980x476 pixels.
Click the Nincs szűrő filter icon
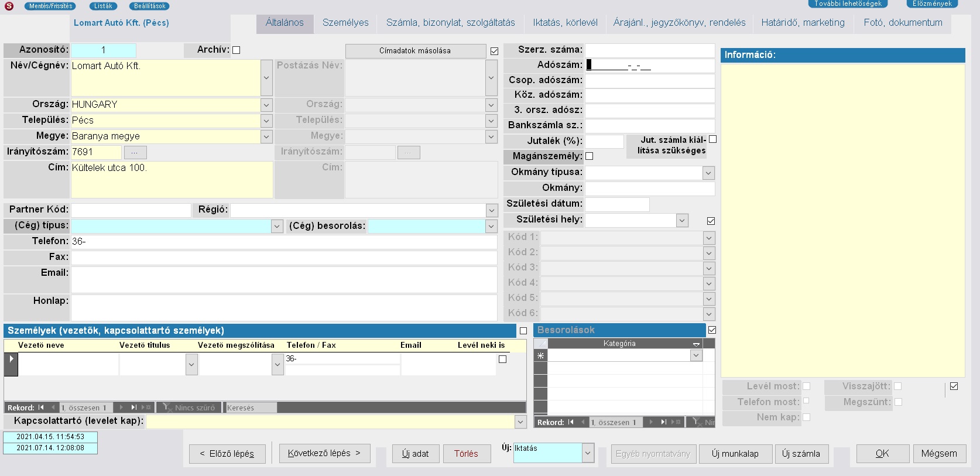167,407
